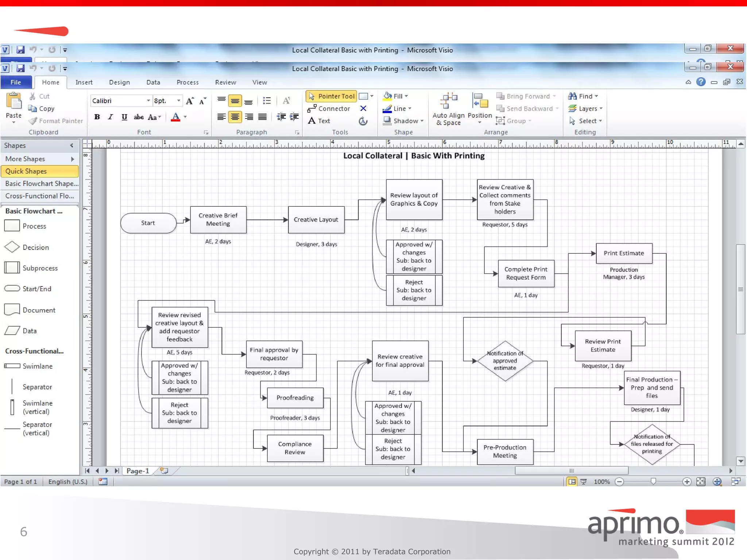
Task: Toggle Bold formatting
Action: (x=97, y=117)
